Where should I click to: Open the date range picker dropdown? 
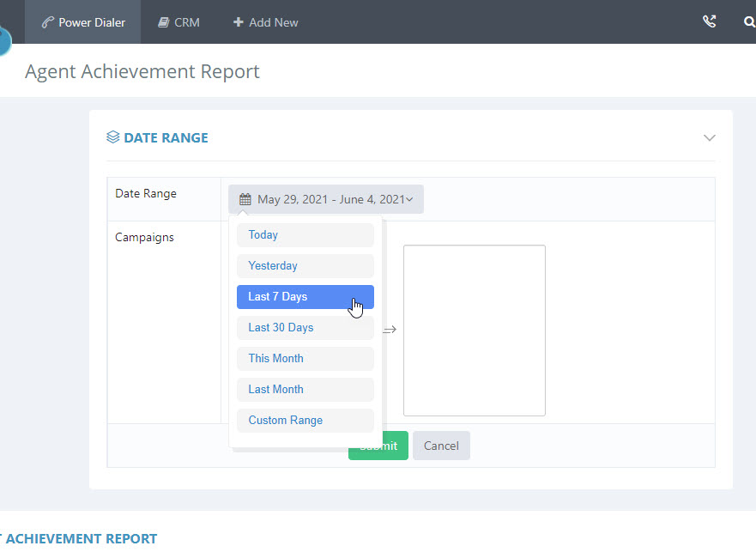pyautogui.click(x=326, y=199)
